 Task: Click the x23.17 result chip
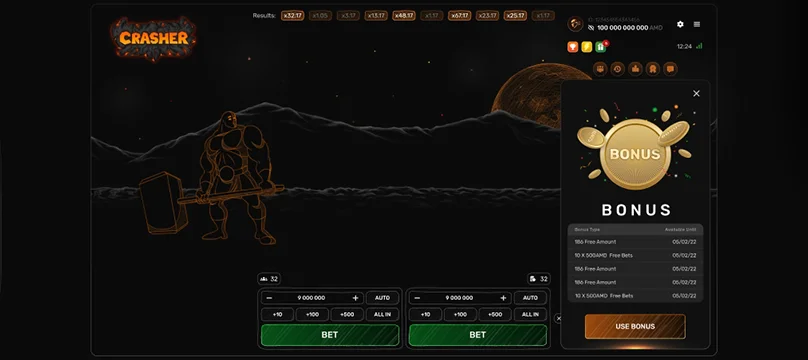(487, 15)
